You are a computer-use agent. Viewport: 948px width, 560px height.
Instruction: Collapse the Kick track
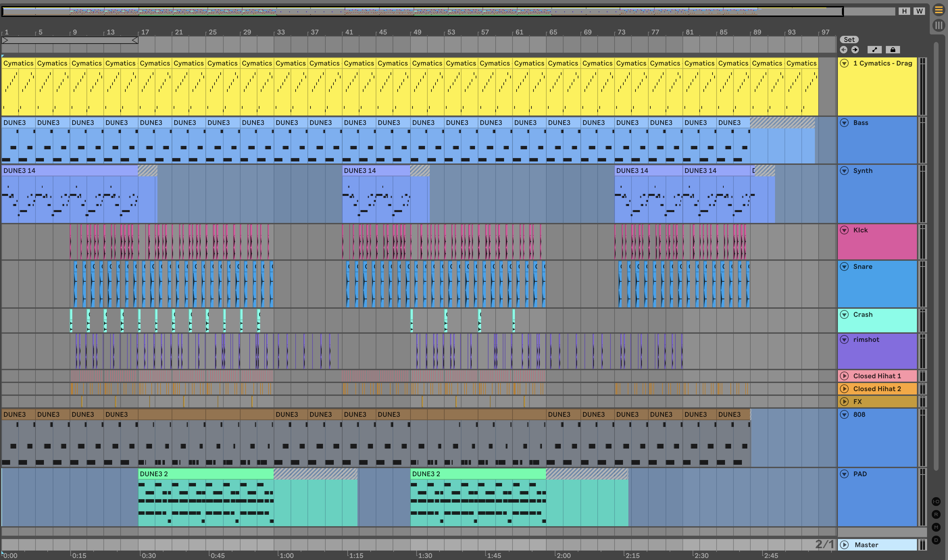click(x=845, y=230)
